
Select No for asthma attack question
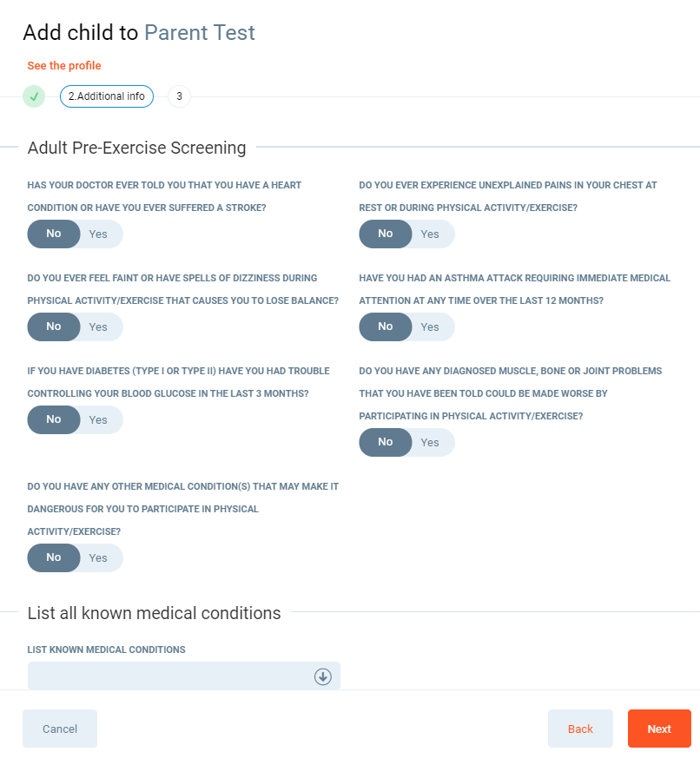pos(386,326)
